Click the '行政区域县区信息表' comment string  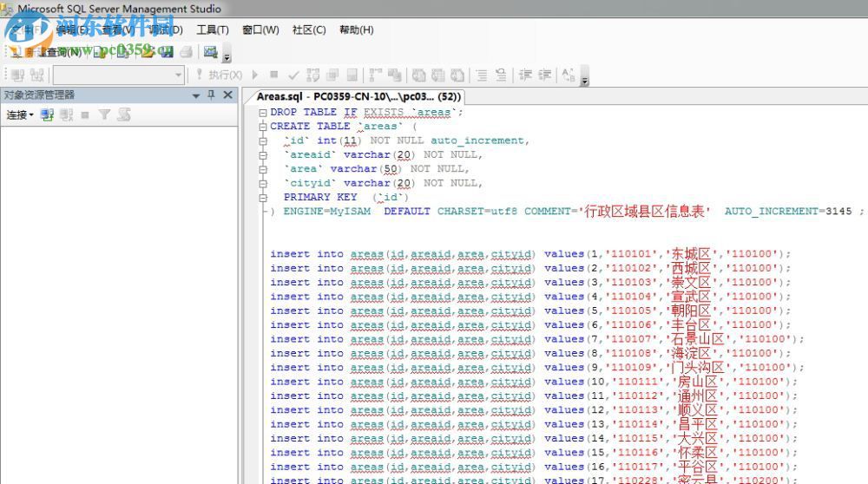point(644,212)
